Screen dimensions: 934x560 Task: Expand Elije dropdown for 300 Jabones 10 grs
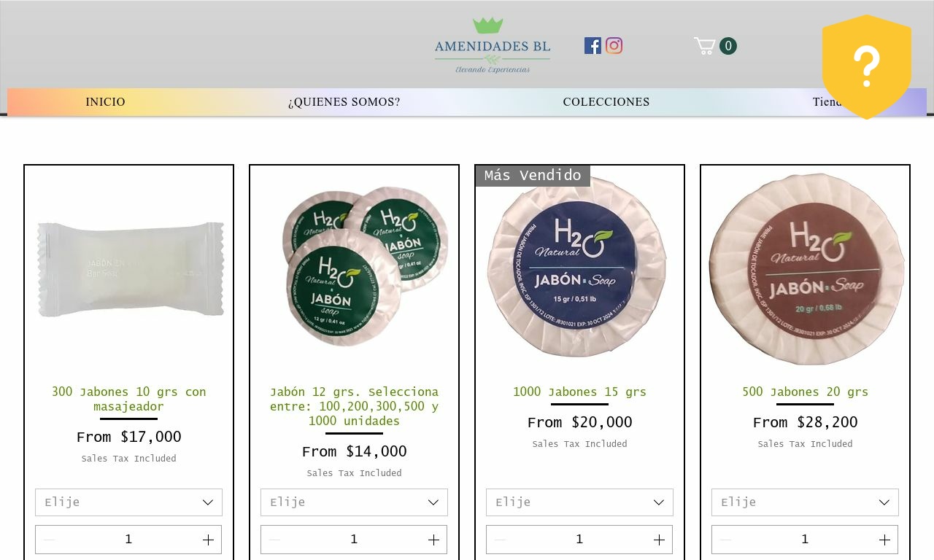128,502
